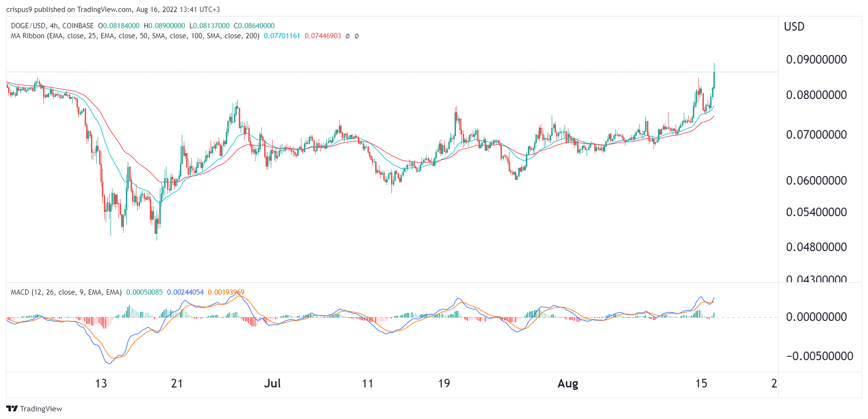Click the MACD (12, 26, close, 9) indicator legend
Screen dimensions: 868x419
[x=66, y=292]
